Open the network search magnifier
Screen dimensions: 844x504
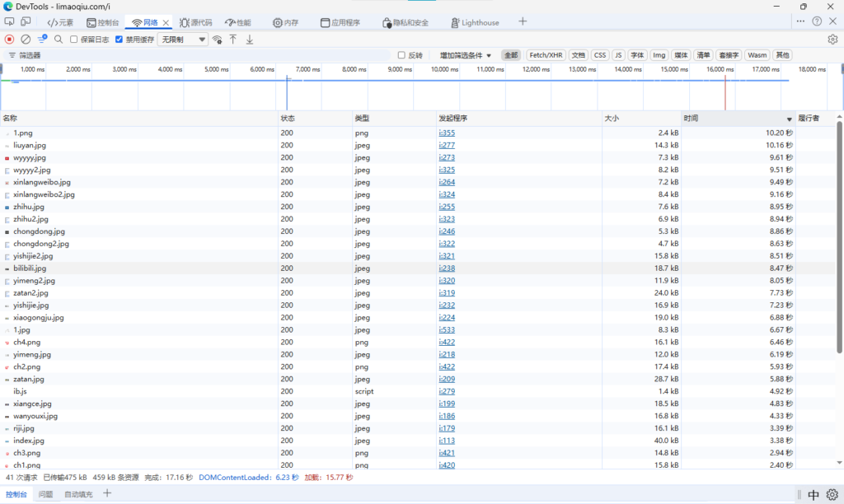pos(59,39)
